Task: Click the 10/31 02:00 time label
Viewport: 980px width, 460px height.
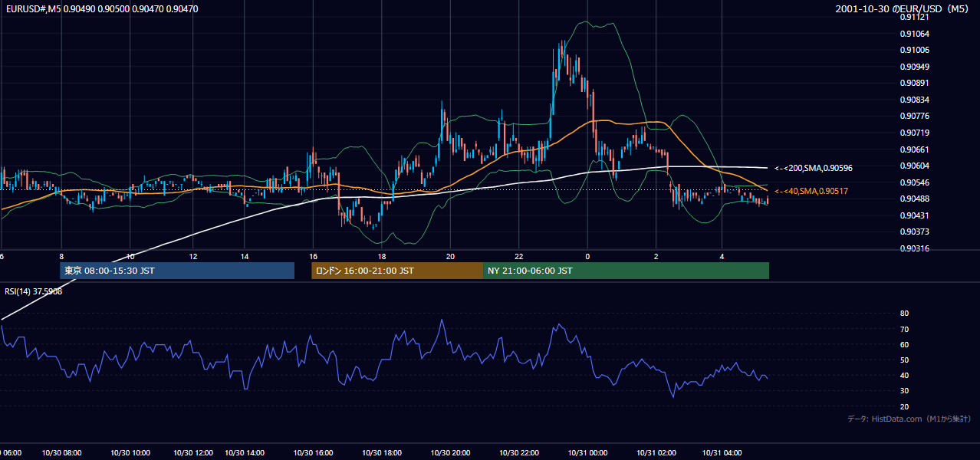Action: point(656,453)
